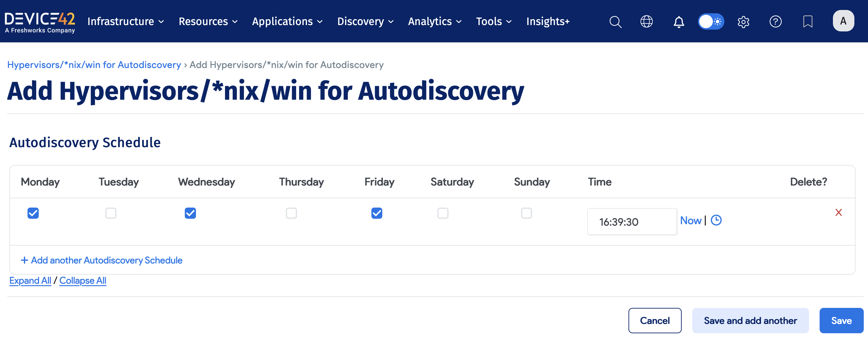Click the bookmarks icon
868x339 pixels.
point(808,21)
